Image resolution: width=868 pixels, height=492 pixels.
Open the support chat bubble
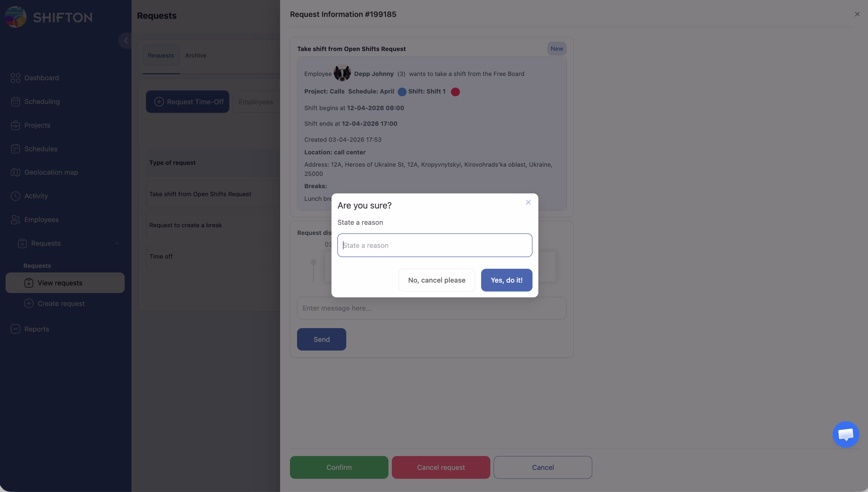845,434
